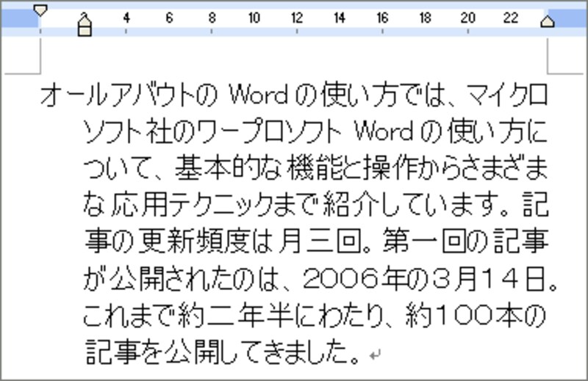Click the first line indent marker on ruler
This screenshot has height=381, width=588.
click(x=40, y=10)
